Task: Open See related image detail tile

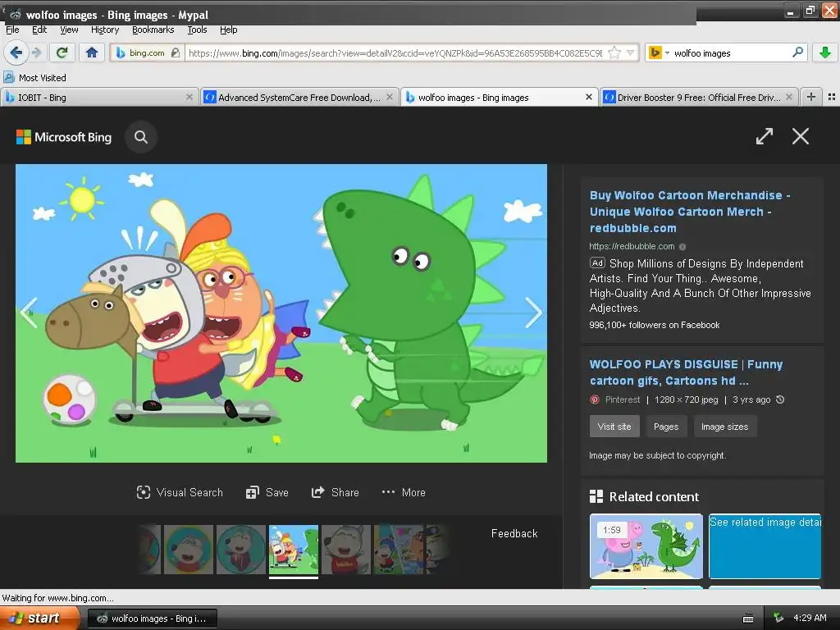Action: (x=765, y=546)
